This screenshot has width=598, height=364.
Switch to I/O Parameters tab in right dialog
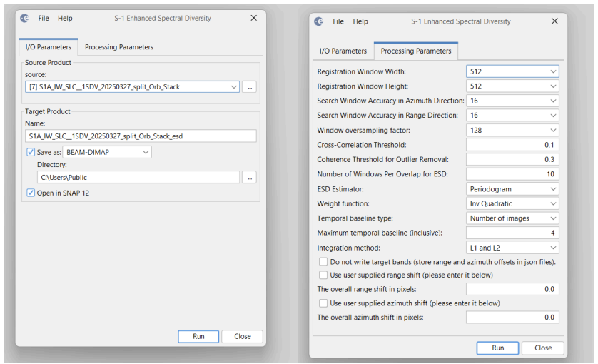343,51
